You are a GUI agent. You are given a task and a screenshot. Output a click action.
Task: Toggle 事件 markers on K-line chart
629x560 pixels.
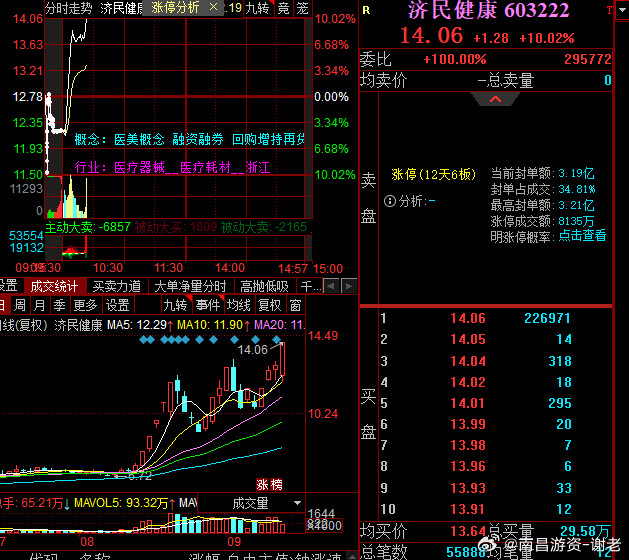pyautogui.click(x=208, y=305)
